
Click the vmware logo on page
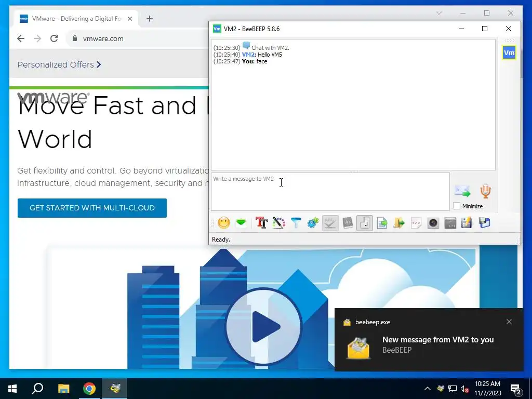(x=54, y=98)
